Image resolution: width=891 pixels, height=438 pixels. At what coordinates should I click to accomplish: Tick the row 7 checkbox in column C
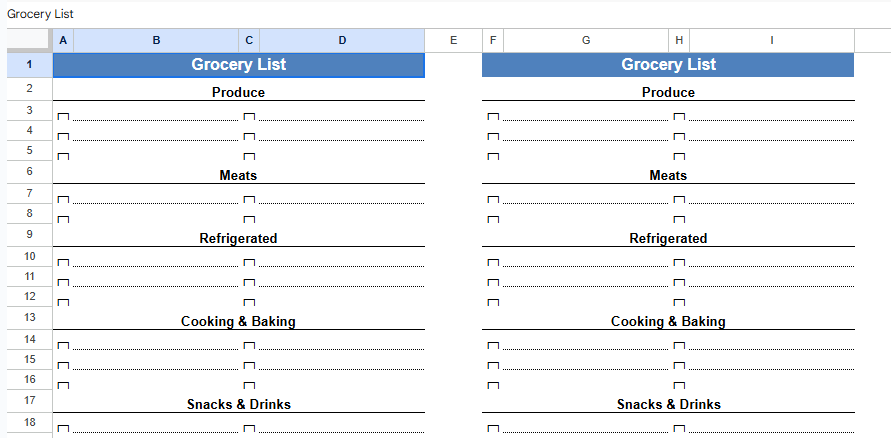tap(249, 200)
